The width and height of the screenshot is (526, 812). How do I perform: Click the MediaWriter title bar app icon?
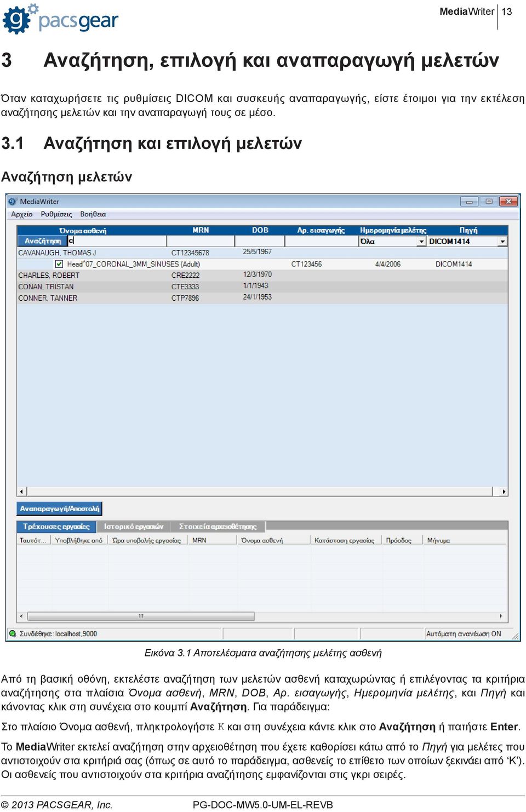13,201
